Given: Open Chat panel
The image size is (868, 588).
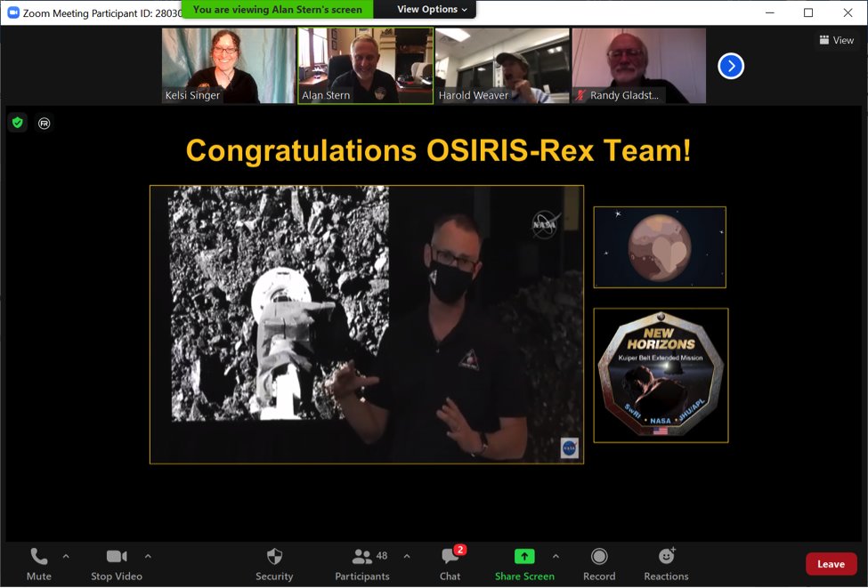Looking at the screenshot, I should (450, 564).
